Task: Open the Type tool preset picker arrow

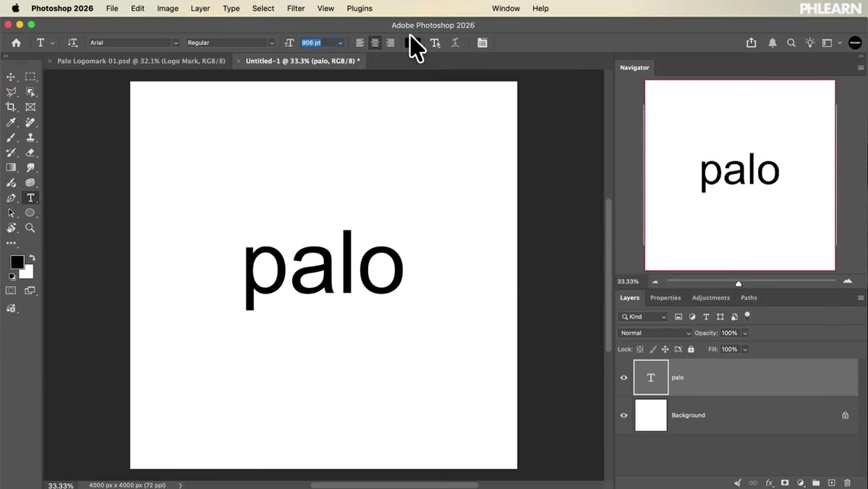Action: [x=52, y=43]
